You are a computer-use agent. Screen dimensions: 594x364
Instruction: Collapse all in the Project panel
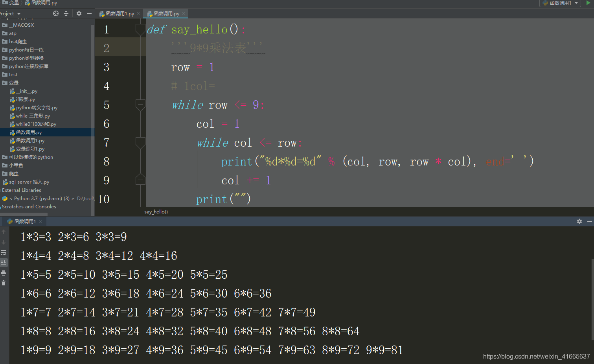tap(66, 13)
